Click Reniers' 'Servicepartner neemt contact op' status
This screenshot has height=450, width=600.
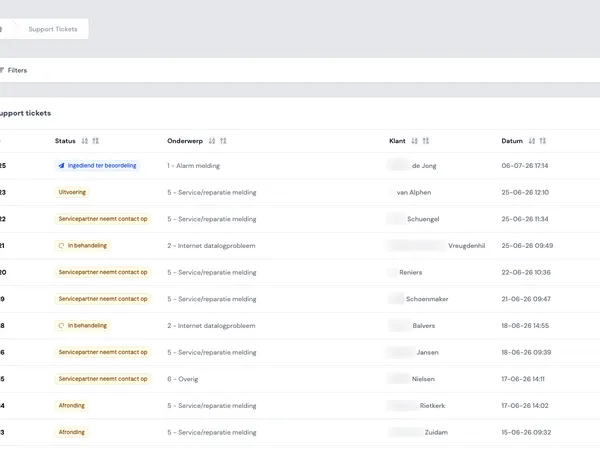pos(103,272)
